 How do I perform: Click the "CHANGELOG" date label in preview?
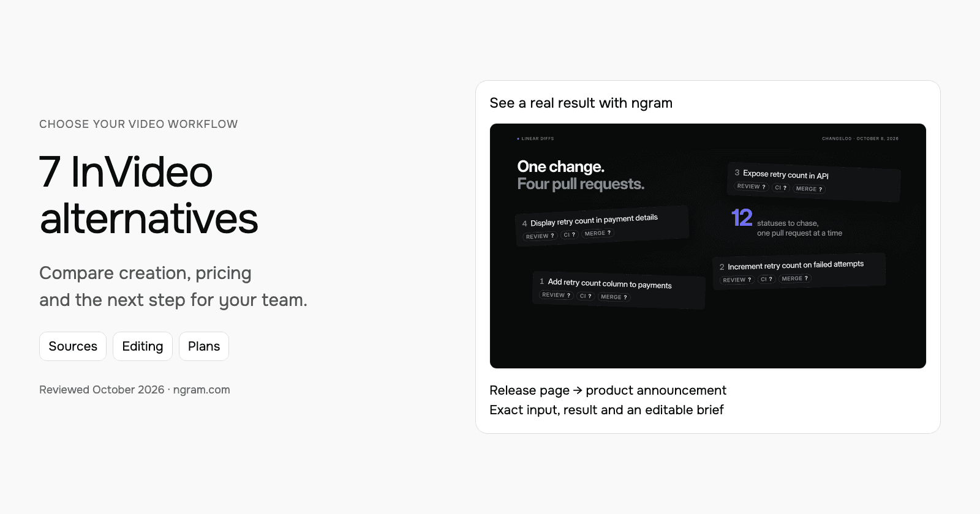tap(861, 139)
